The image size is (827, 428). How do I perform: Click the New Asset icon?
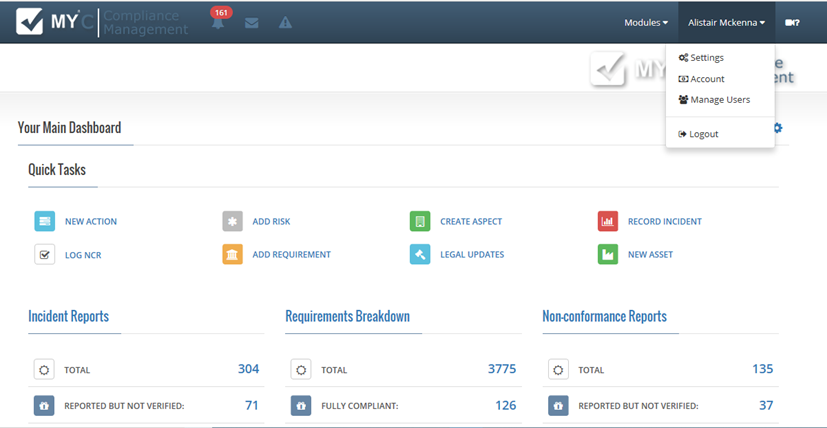click(x=608, y=254)
